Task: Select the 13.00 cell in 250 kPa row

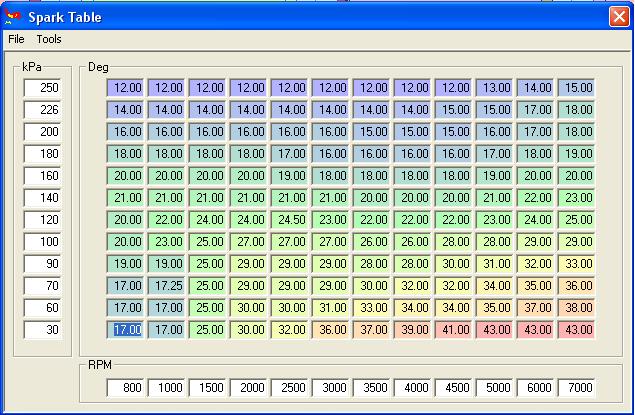Action: click(494, 88)
